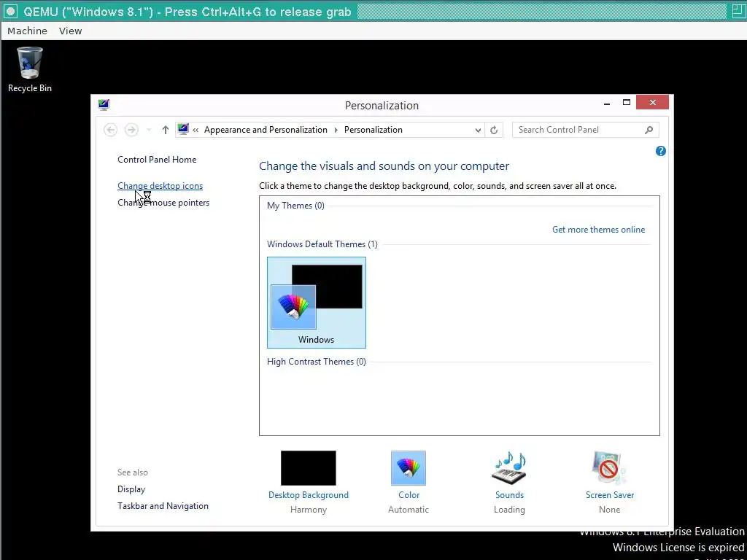Open the Desktop Background link
This screenshot has width=747, height=560.
point(309,495)
